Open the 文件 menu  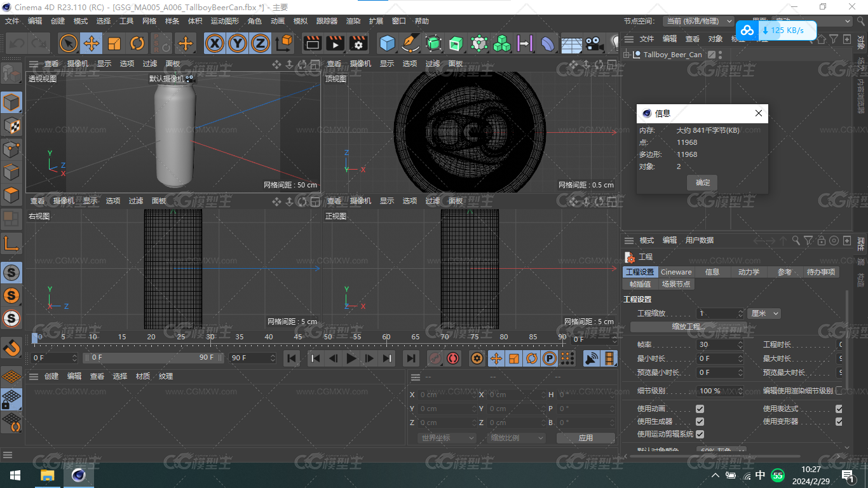[12, 21]
